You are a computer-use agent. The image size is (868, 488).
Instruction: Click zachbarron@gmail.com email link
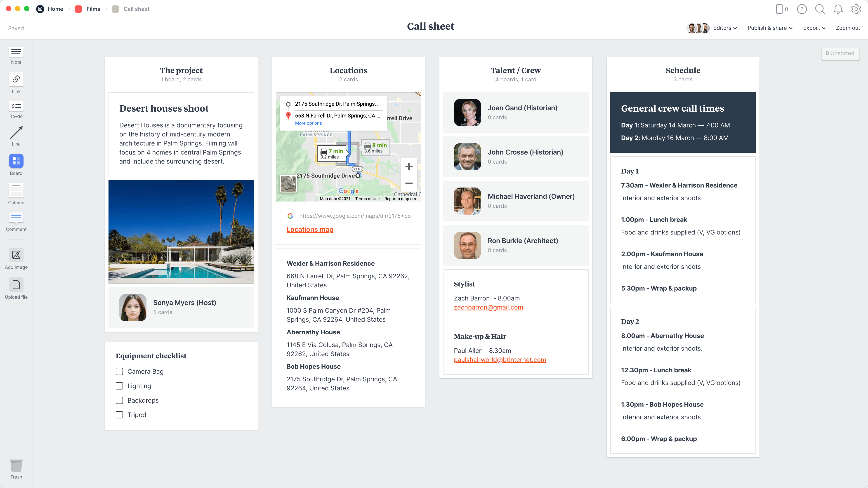point(488,307)
